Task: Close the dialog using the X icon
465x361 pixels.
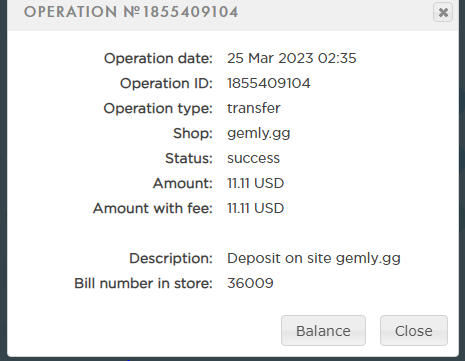Action: tap(443, 12)
